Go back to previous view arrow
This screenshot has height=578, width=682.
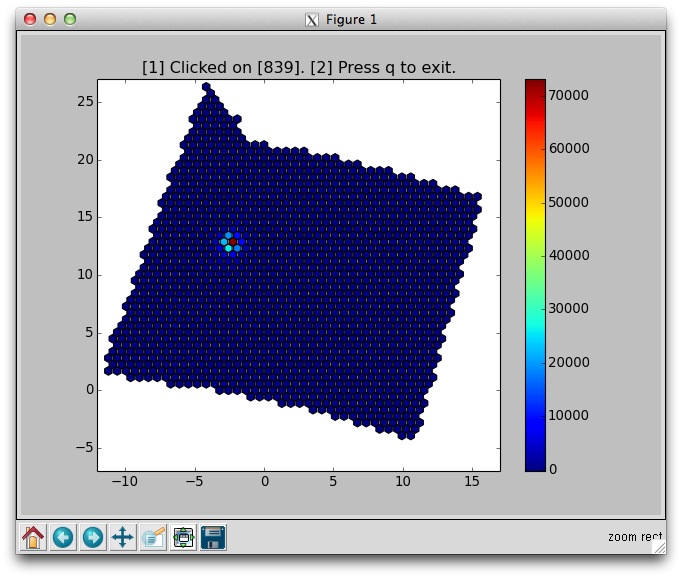(x=63, y=537)
